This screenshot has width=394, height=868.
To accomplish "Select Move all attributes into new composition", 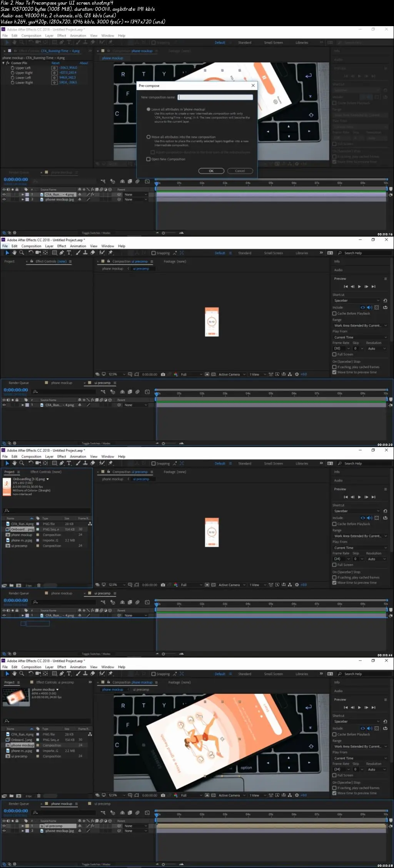I will [149, 137].
